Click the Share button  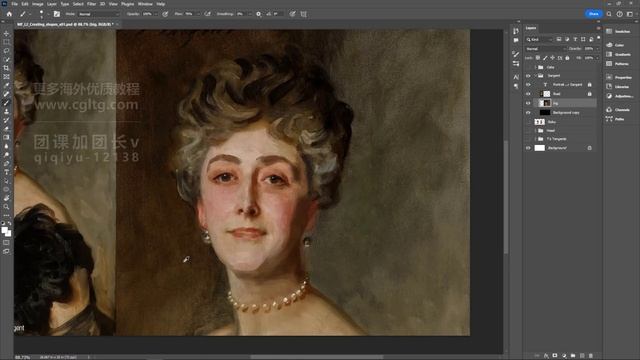(x=594, y=14)
